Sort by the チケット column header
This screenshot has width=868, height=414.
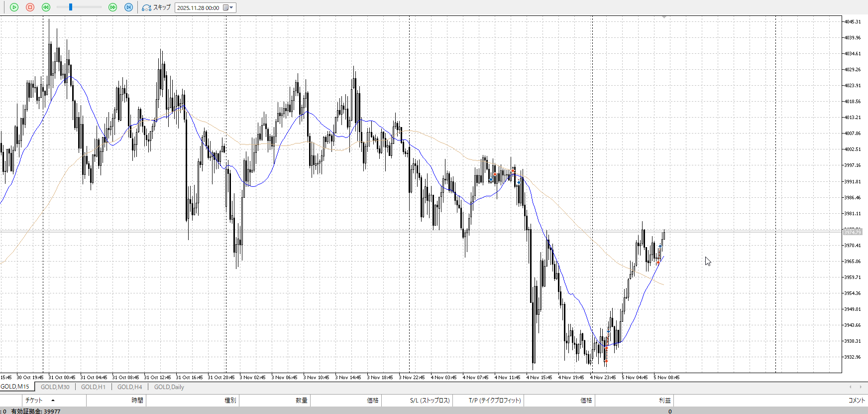click(34, 400)
